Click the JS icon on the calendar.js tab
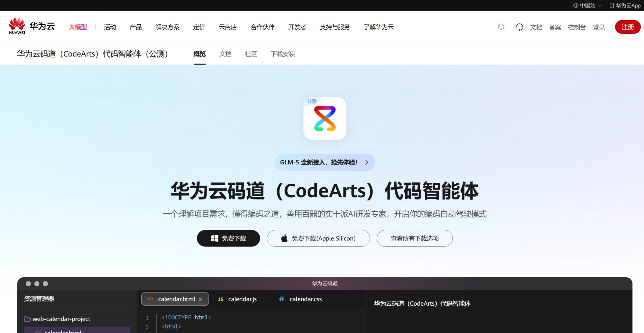This screenshot has height=333, width=644. point(221,299)
